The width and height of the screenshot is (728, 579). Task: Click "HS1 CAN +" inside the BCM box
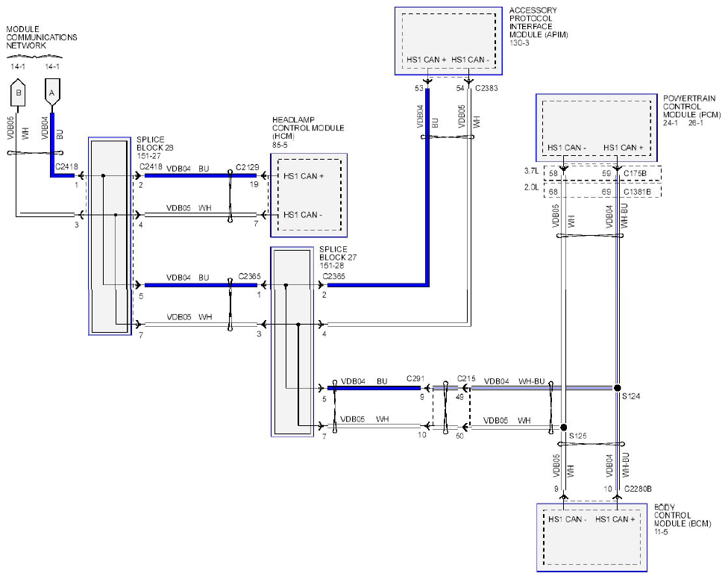pos(615,519)
